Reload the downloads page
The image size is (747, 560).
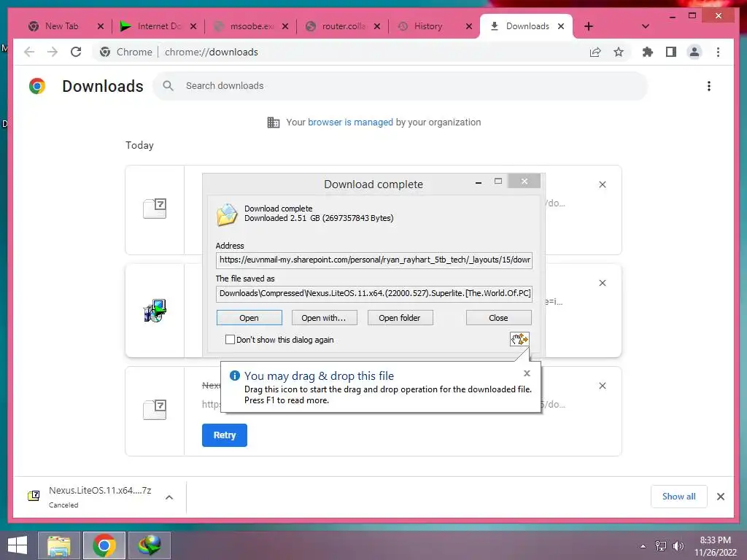coord(76,52)
